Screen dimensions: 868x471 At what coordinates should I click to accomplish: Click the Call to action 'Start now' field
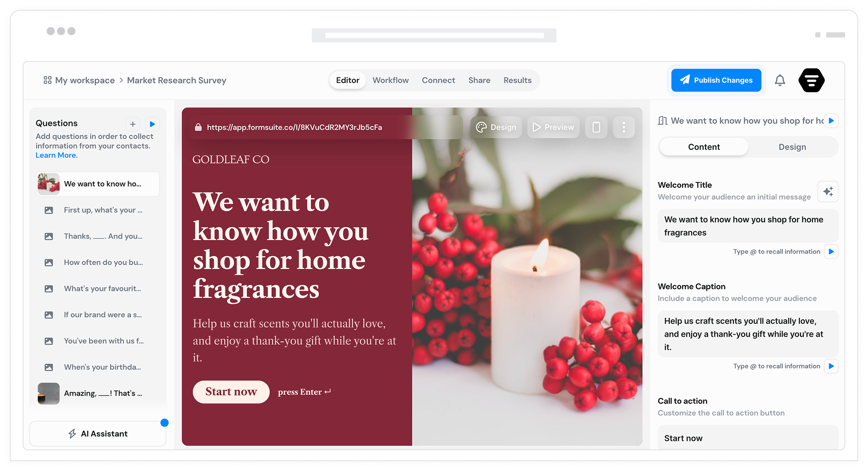748,438
